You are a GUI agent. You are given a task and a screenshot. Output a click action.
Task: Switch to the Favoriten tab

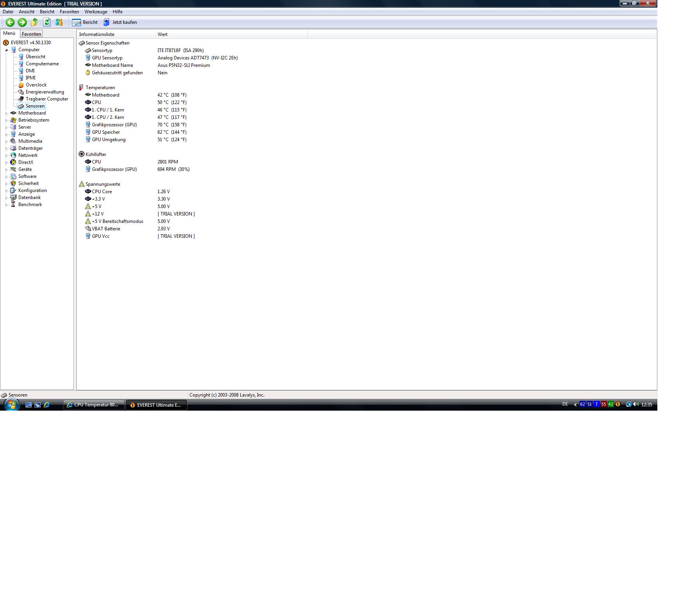click(x=31, y=34)
